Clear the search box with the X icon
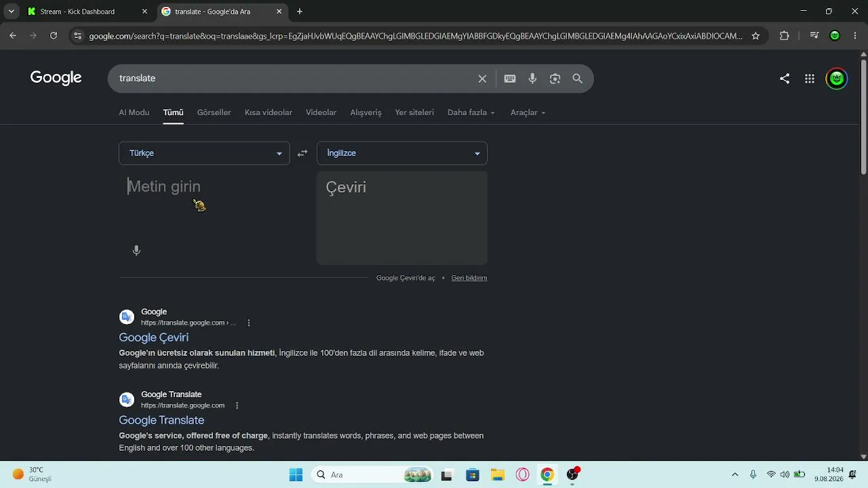This screenshot has height=488, width=868. (x=482, y=79)
